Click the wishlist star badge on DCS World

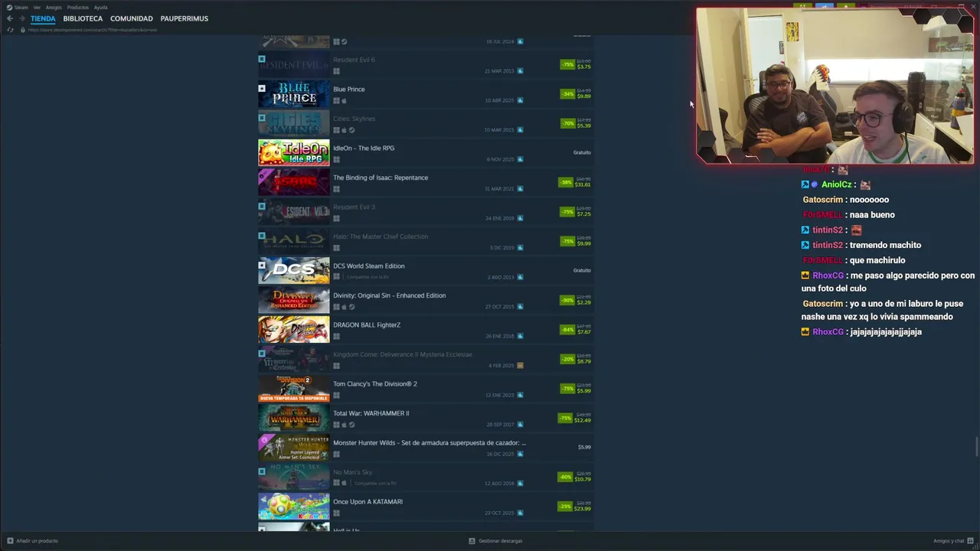tap(262, 266)
